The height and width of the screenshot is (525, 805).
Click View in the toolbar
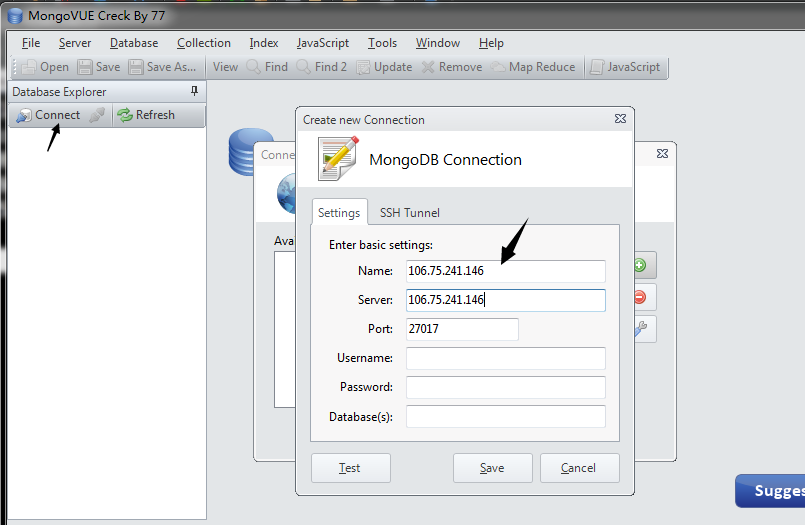(225, 67)
